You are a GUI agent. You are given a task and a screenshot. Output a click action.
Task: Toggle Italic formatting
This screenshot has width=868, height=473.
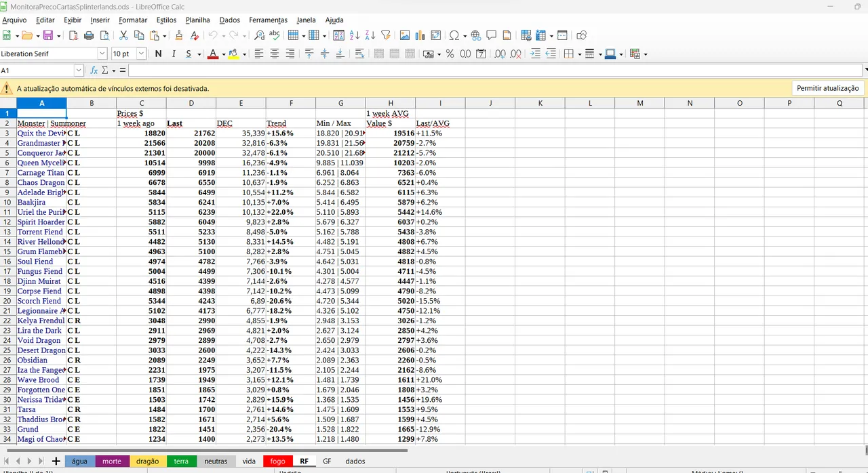174,54
